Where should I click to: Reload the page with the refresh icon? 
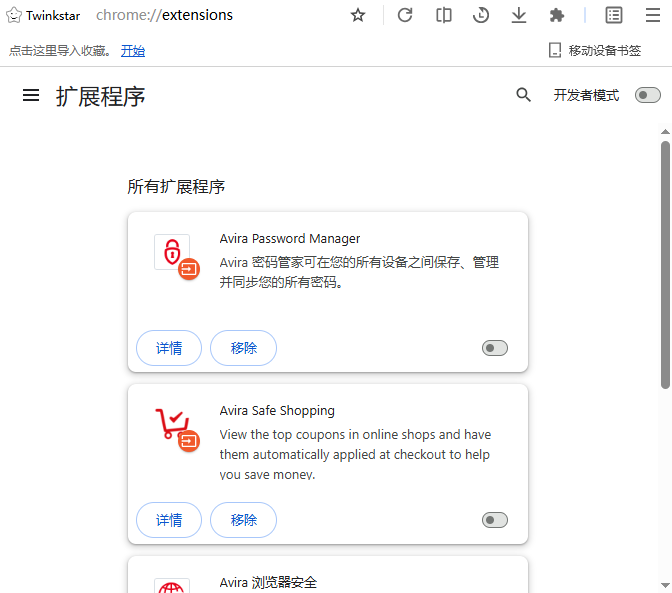[405, 15]
